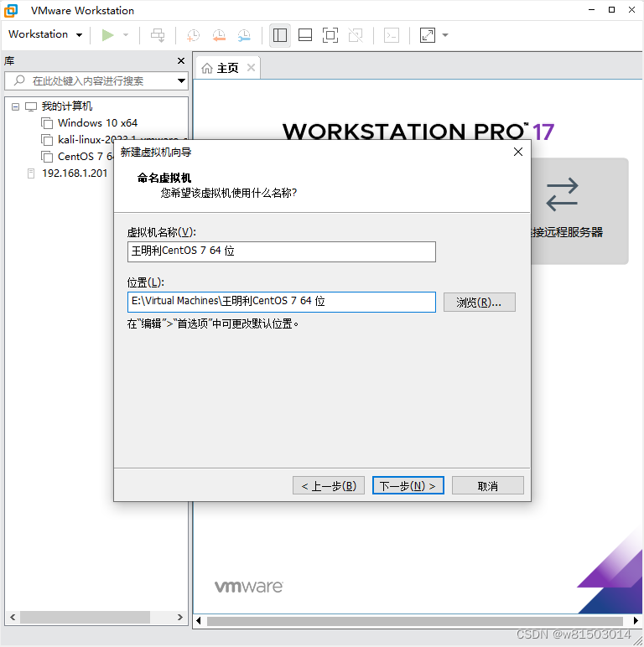
Task: Click the location path input field
Action: coord(282,302)
